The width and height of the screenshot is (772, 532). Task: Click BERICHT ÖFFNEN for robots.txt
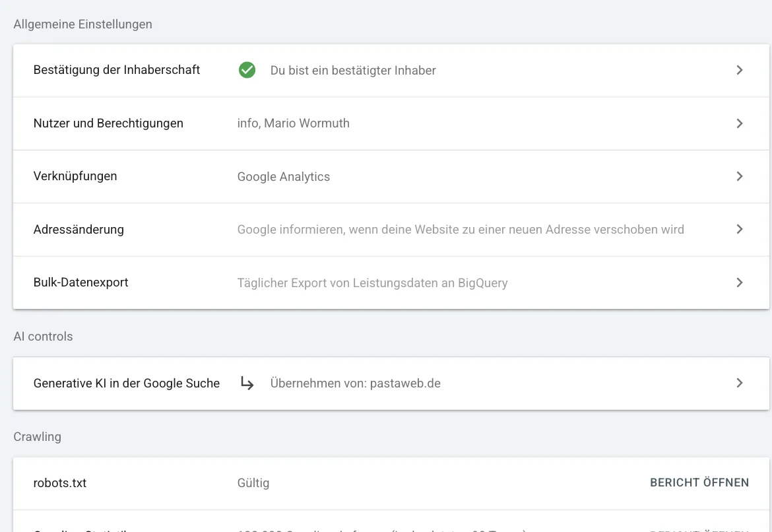tap(699, 482)
